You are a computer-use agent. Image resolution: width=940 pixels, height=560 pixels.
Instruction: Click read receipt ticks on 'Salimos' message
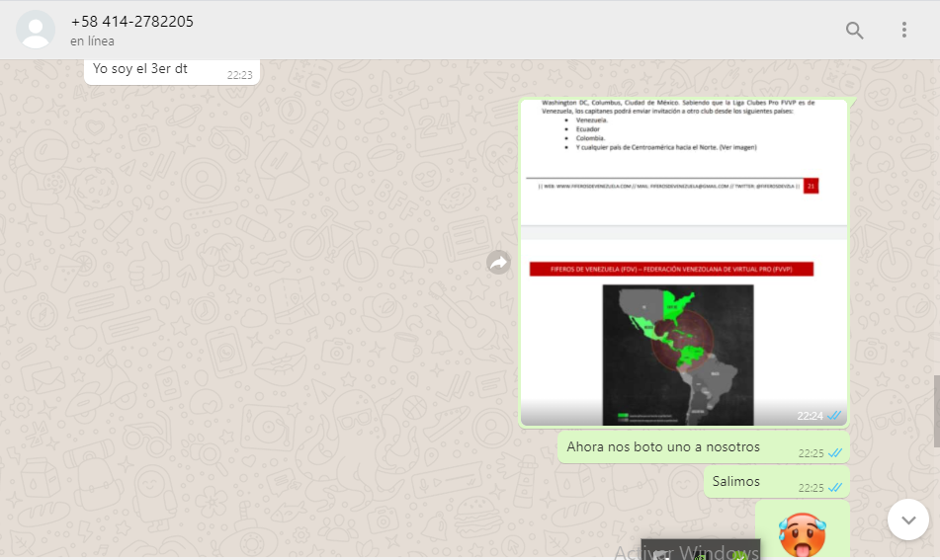coord(835,488)
